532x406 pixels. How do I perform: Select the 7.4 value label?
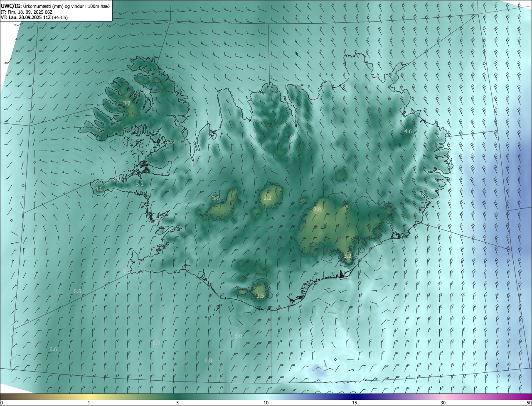146,91
